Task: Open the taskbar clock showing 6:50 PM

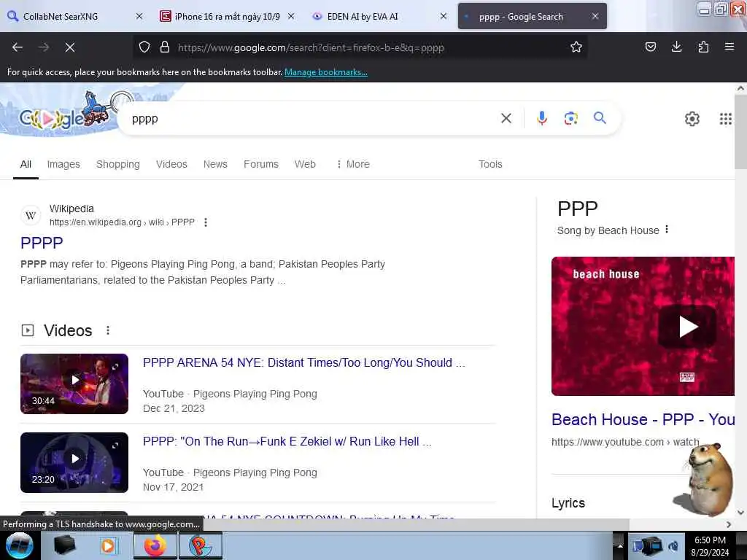Action: point(710,545)
